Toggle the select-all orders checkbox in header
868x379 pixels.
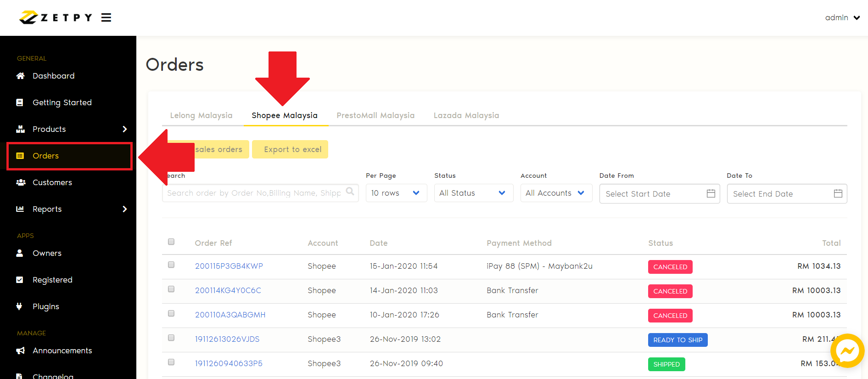[x=171, y=242]
